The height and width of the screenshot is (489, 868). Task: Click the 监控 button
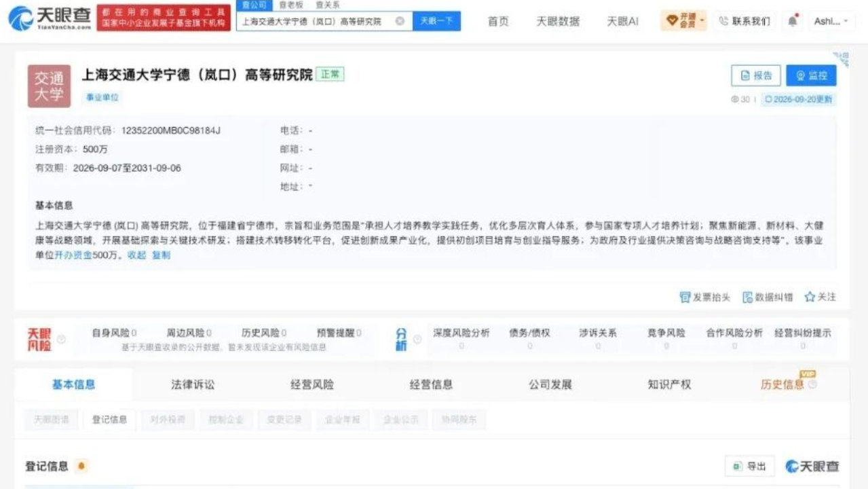[x=811, y=75]
